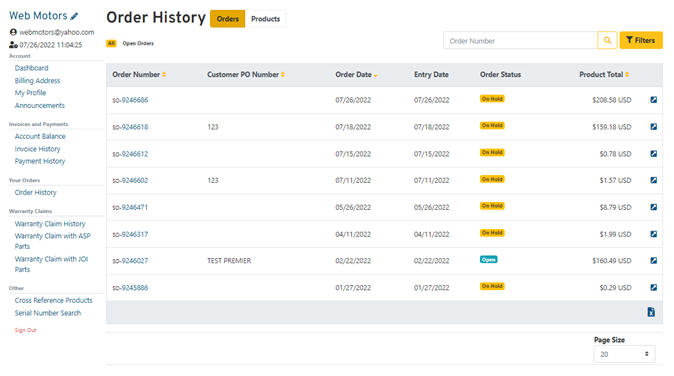Open the Page Size dropdown
This screenshot has height=376, width=674.
(624, 354)
